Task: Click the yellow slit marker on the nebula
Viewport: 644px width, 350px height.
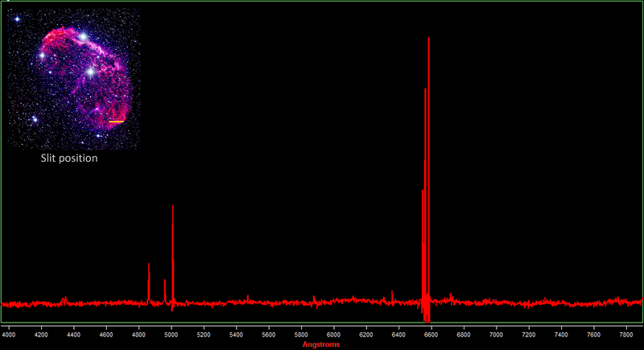Action: (116, 121)
